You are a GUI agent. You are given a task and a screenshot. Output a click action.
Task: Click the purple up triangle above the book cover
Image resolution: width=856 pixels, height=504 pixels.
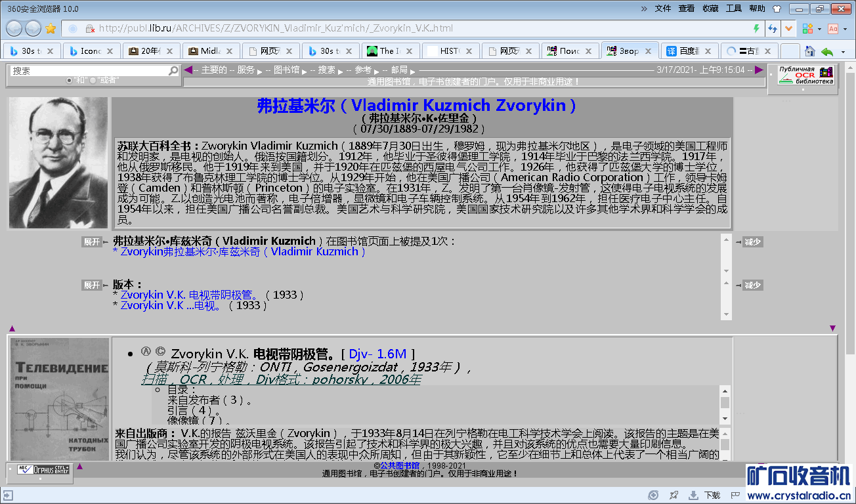click(x=11, y=328)
